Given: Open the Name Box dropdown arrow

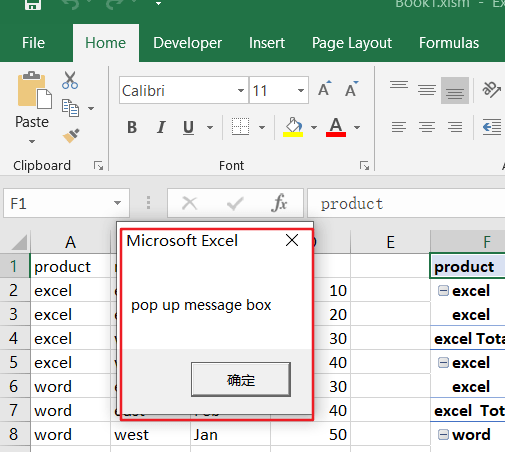Looking at the screenshot, I should (x=117, y=203).
